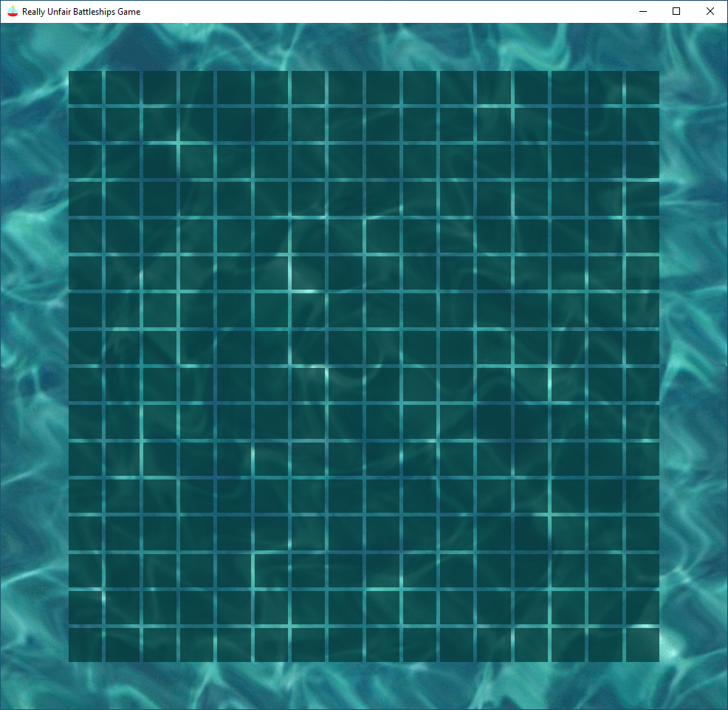The height and width of the screenshot is (710, 728).
Task: Target the bottom-right corner grid cell
Action: point(642,645)
